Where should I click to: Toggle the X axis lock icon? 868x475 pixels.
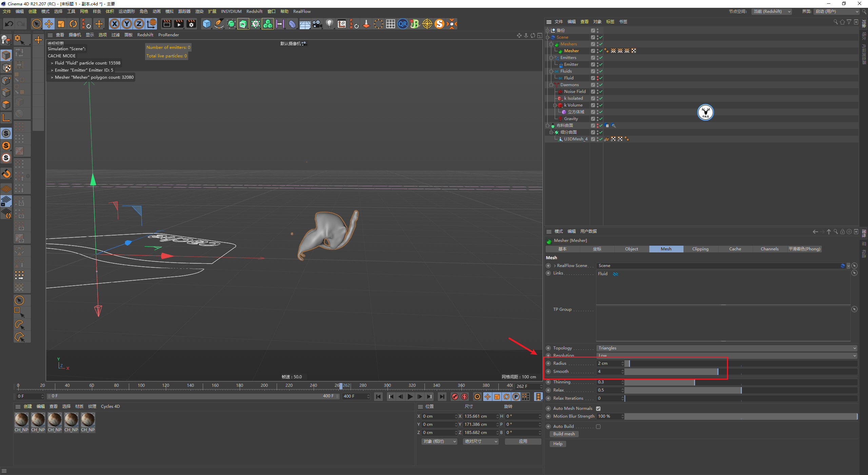click(x=115, y=24)
